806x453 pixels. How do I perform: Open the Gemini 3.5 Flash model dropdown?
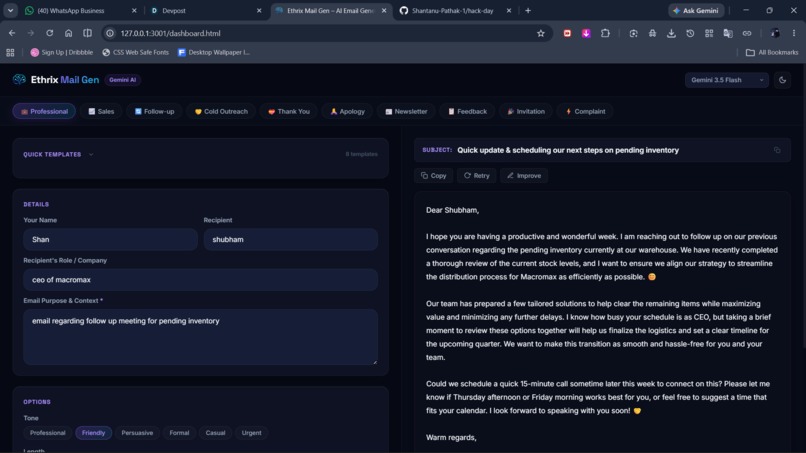tap(726, 80)
